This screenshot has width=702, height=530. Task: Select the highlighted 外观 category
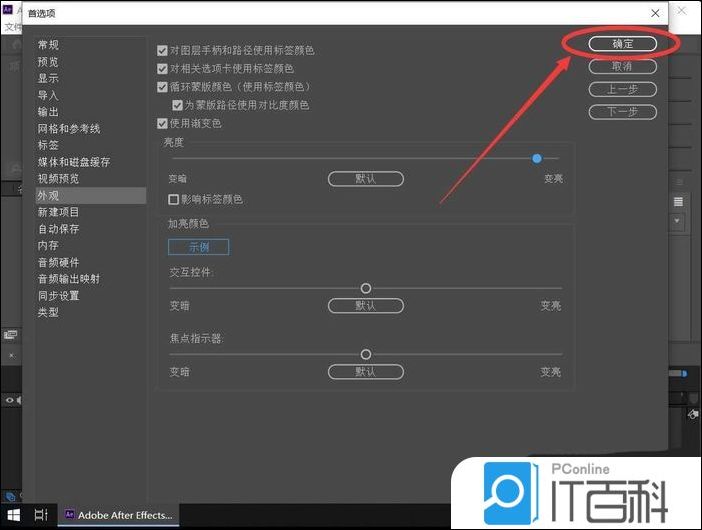pos(91,196)
